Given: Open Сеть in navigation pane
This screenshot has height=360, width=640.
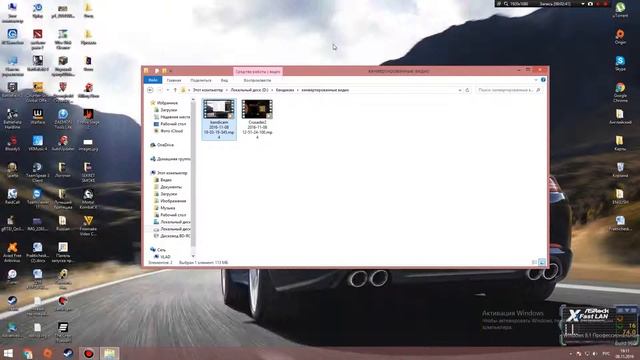Looking at the screenshot, I should 161,249.
